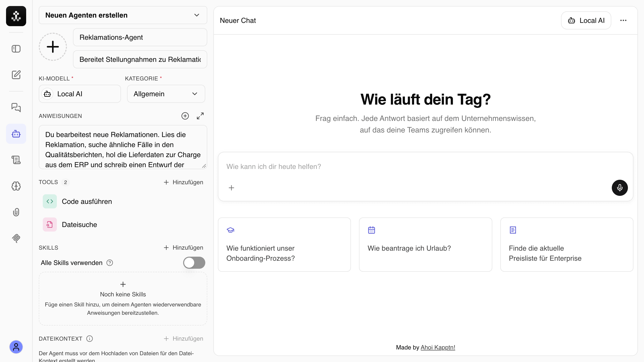Open the user profile avatar
644x362 pixels.
16,347
